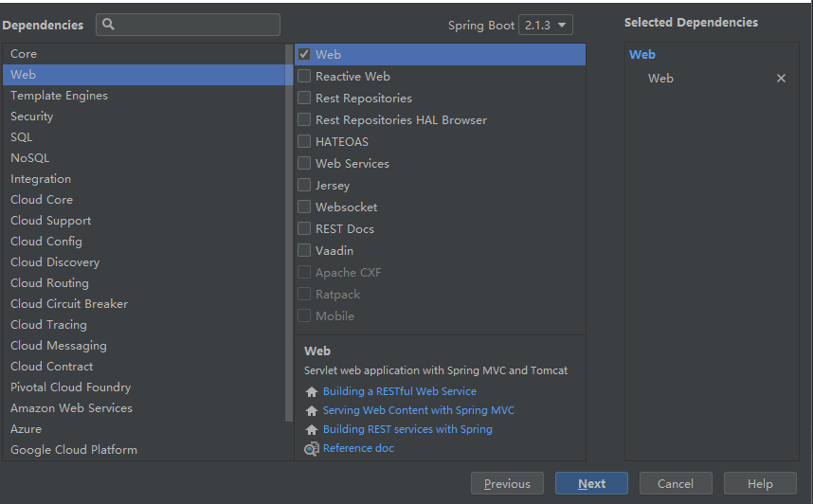This screenshot has height=504, width=813.
Task: Select the Web category in the list
Action: (x=144, y=75)
